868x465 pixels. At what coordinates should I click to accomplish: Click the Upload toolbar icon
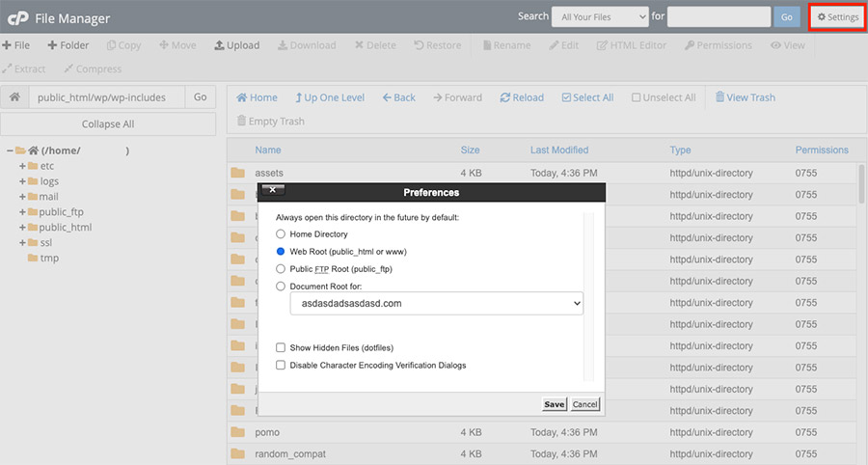[236, 45]
